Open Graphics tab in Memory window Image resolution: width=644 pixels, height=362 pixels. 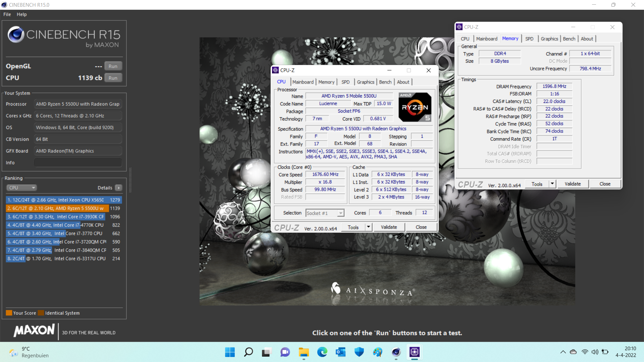coord(549,39)
